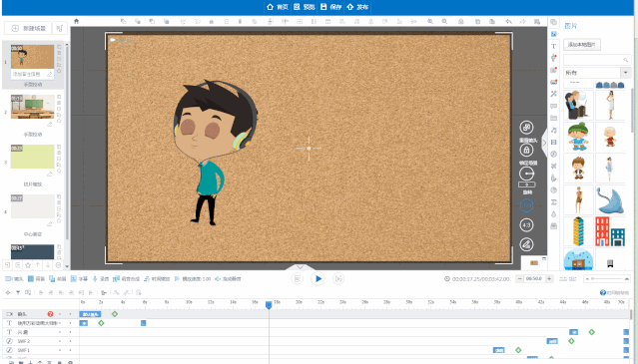Click the scene duration 00:50.0 field
The width and height of the screenshot is (638, 364).
pos(534,278)
